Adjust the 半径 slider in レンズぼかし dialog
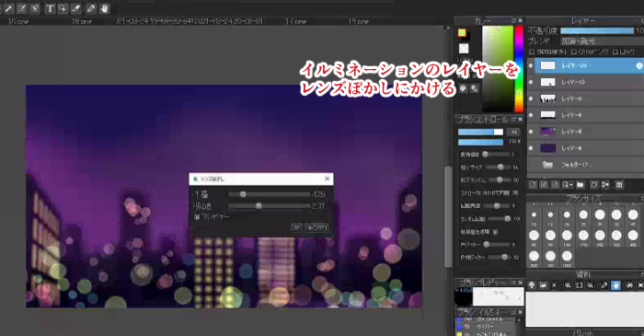Screen dimensions: 644x336 269,194
